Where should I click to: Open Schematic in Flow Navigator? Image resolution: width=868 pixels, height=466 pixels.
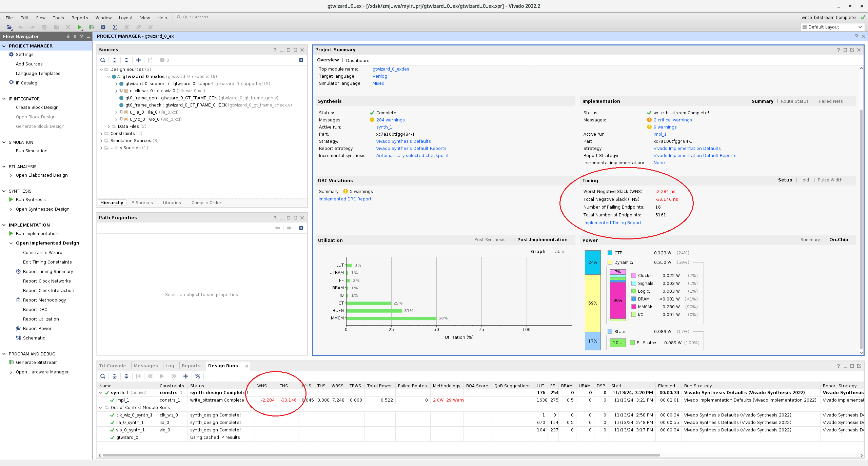34,338
